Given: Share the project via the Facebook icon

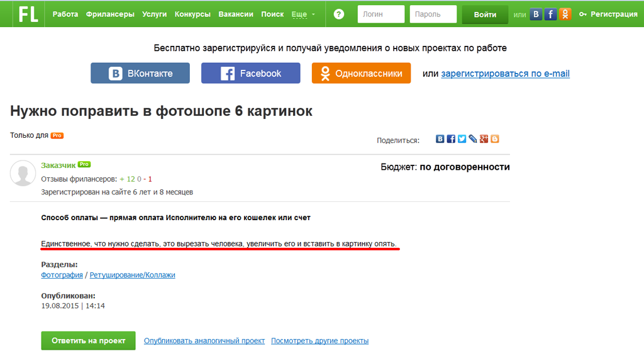Looking at the screenshot, I should pyautogui.click(x=451, y=139).
